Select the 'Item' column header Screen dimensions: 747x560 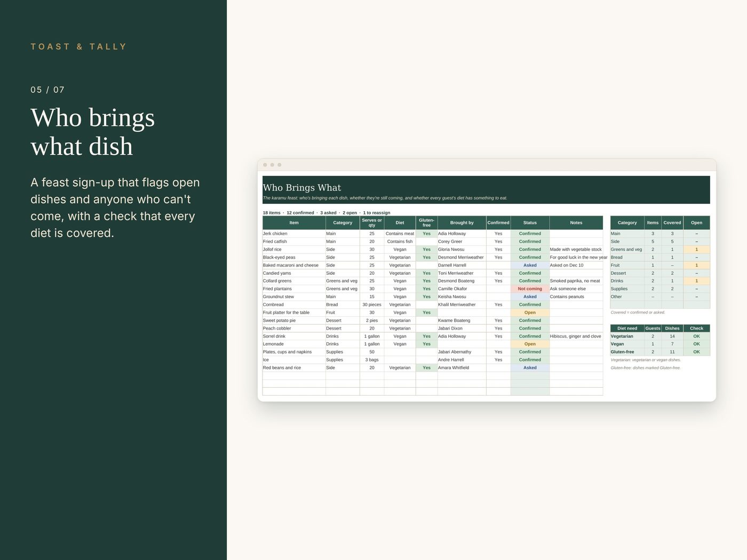[294, 223]
